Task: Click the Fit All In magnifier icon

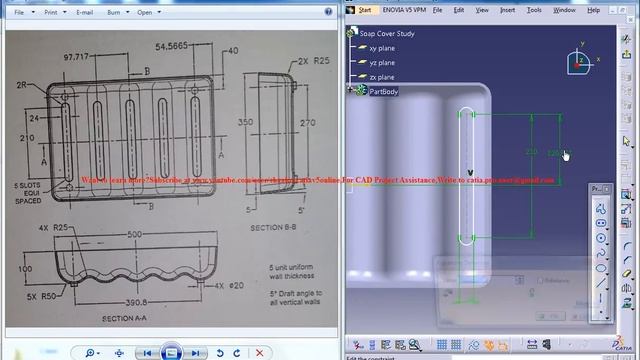Action: [415, 345]
